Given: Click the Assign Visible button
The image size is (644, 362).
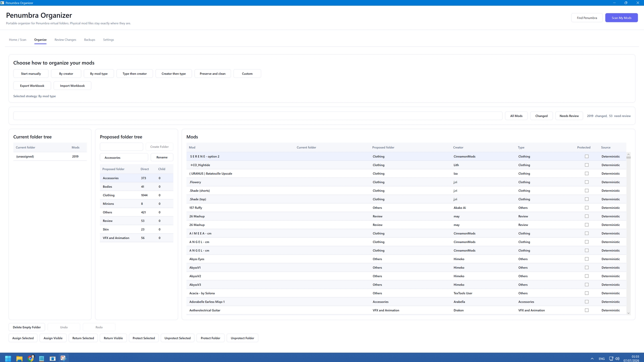Looking at the screenshot, I should (53, 338).
